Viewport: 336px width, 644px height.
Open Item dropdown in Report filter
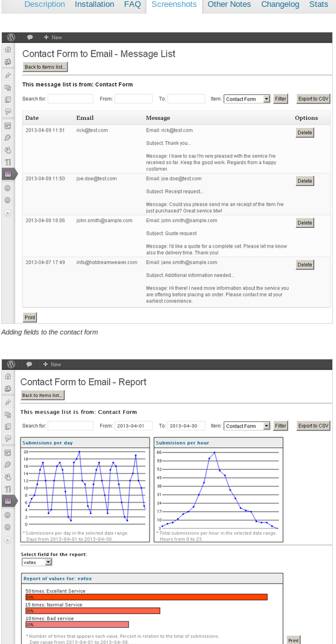[247, 426]
